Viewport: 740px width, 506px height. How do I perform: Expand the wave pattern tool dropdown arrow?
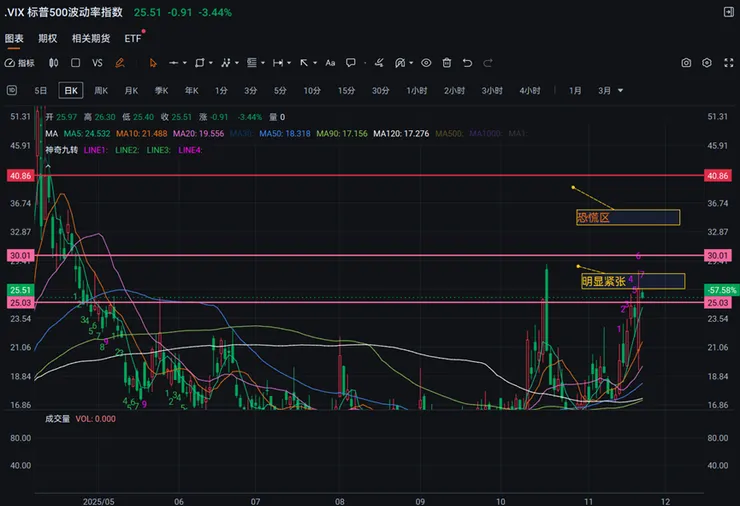[237, 63]
